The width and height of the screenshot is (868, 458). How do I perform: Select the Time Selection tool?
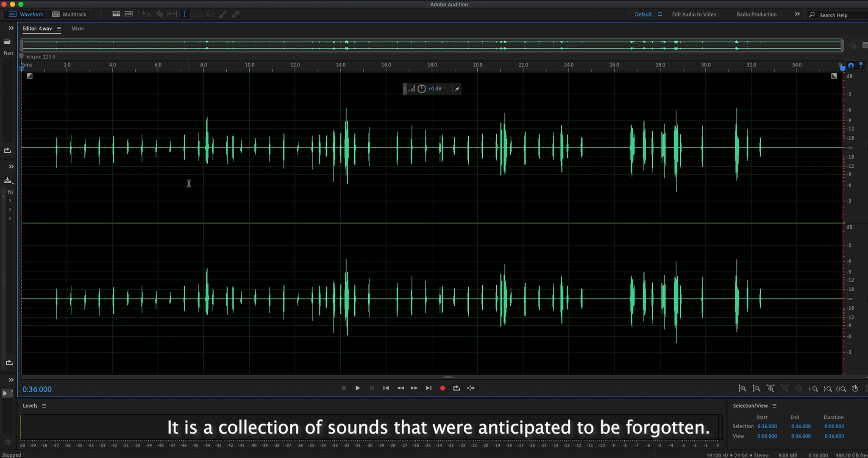(x=185, y=14)
